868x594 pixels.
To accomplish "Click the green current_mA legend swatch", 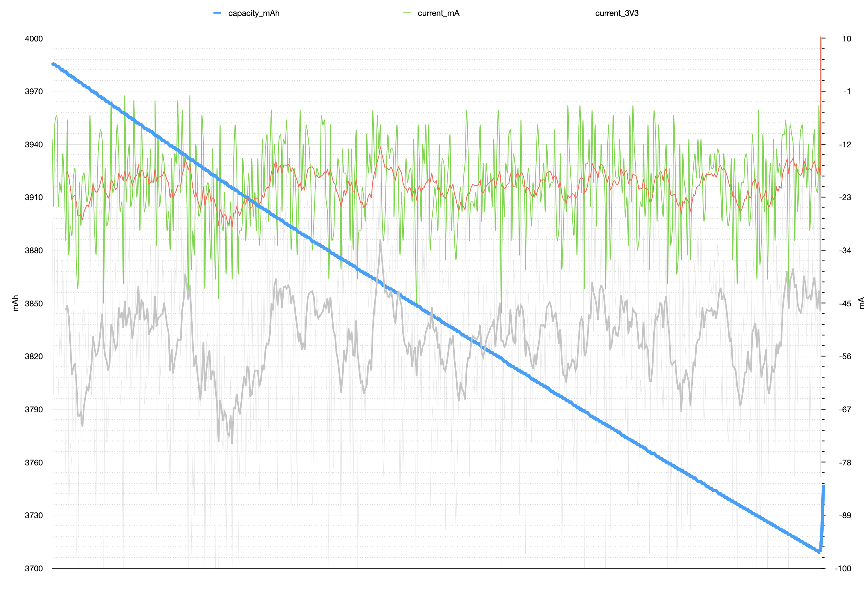I will (407, 14).
